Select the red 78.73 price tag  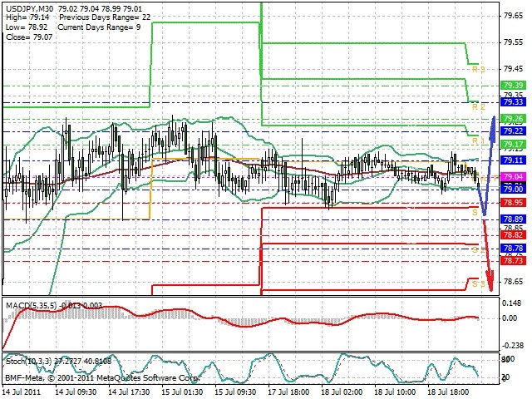click(513, 260)
